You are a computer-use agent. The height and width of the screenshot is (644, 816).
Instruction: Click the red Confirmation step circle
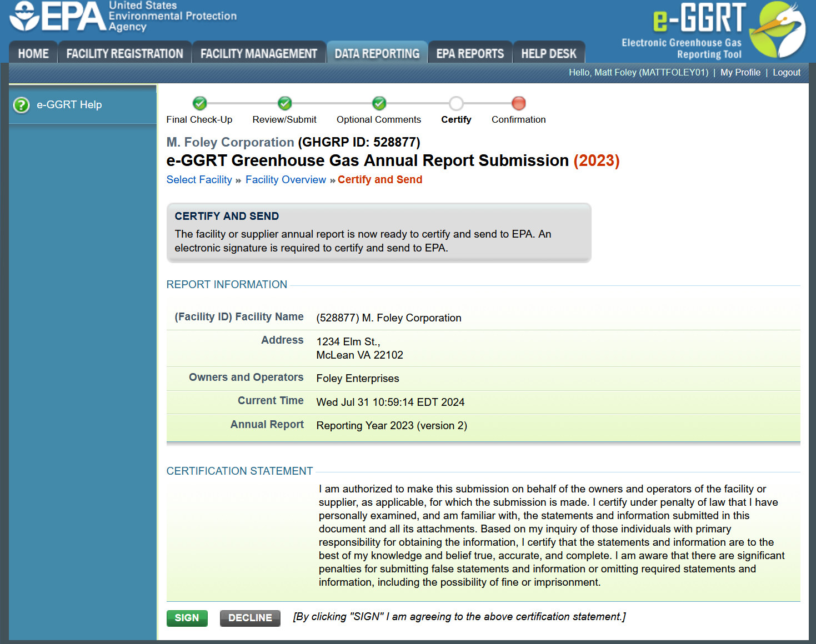518,103
